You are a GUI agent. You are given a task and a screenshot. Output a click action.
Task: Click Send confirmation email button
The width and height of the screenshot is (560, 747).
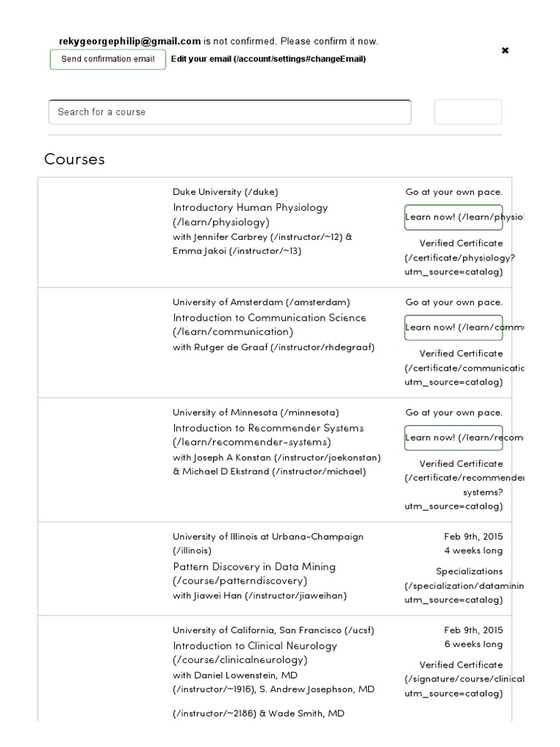pyautogui.click(x=108, y=59)
